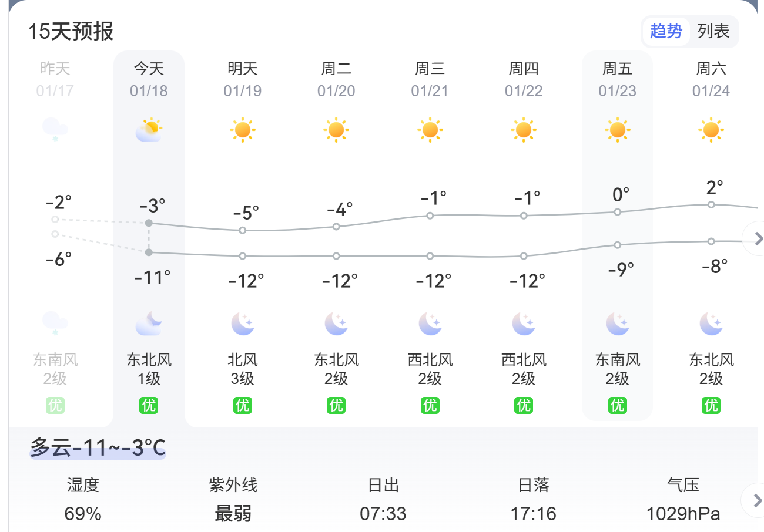Click yesterday's faded snow weather icon
Viewport: 764px width, 532px height.
pos(55,130)
